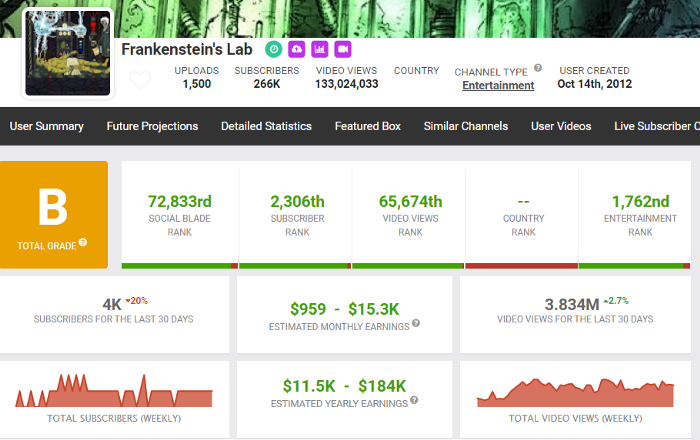Click help icon next to Estimated Yearly Earnings

[x=412, y=403]
